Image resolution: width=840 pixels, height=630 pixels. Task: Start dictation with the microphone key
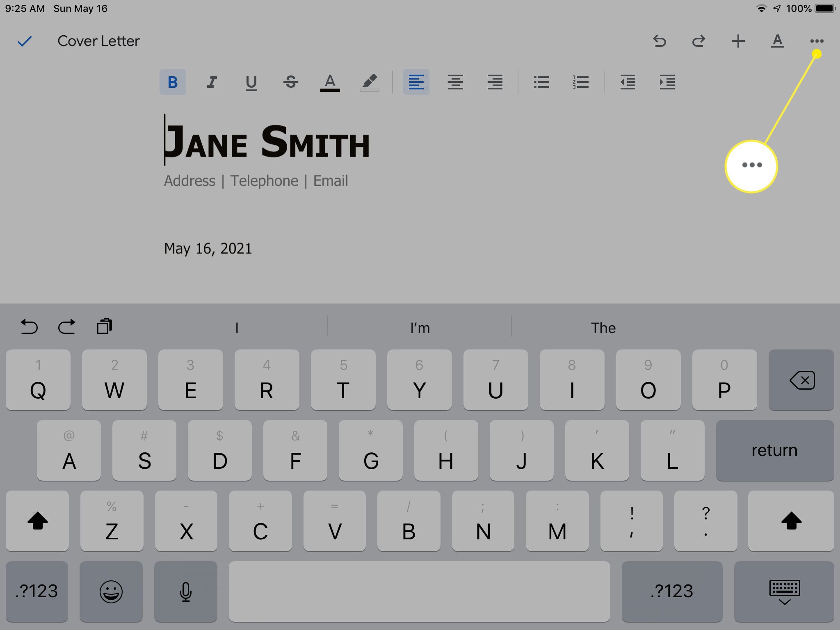coord(186,591)
